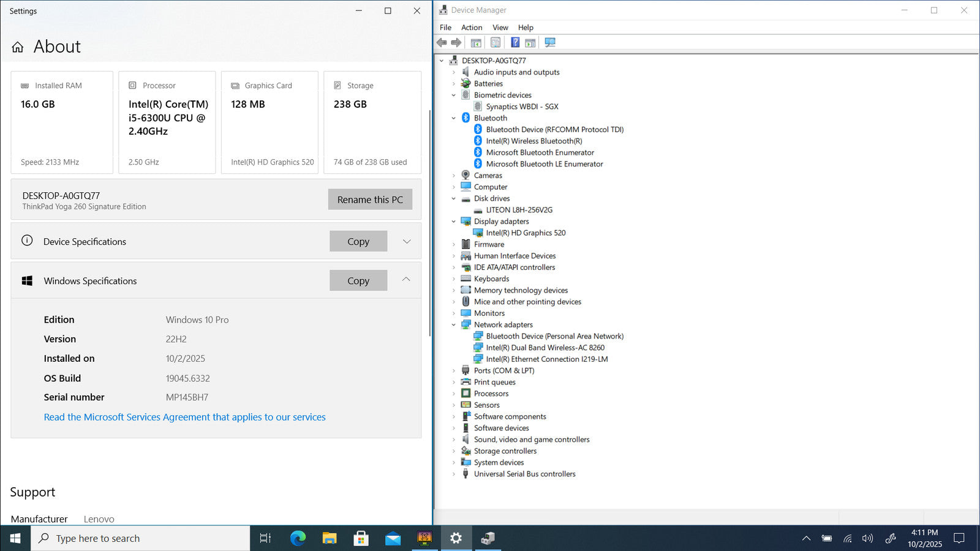Screen dimensions: 980x551
Task: Expand the Ports (COM & LPT) node
Action: pos(454,370)
